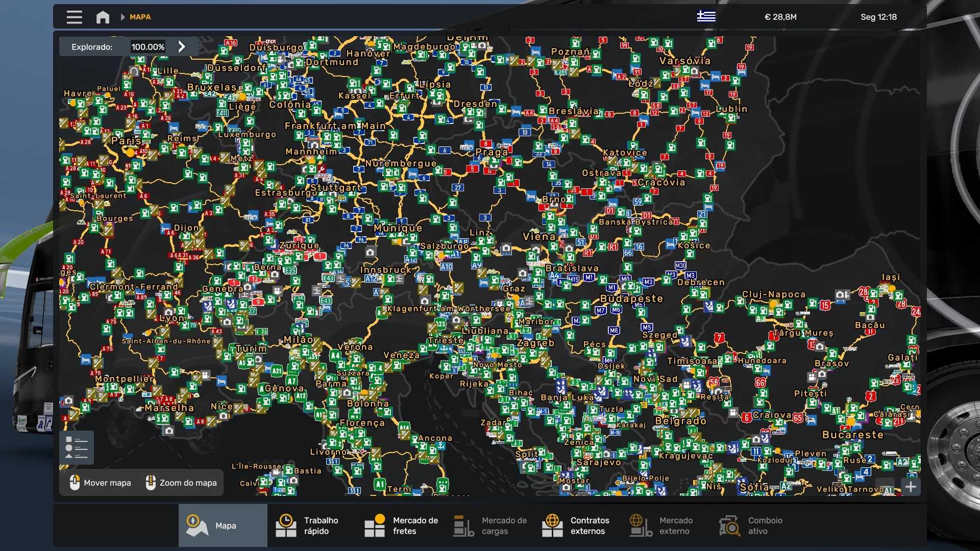Click the Trabalho rápido clock icon

tap(286, 525)
